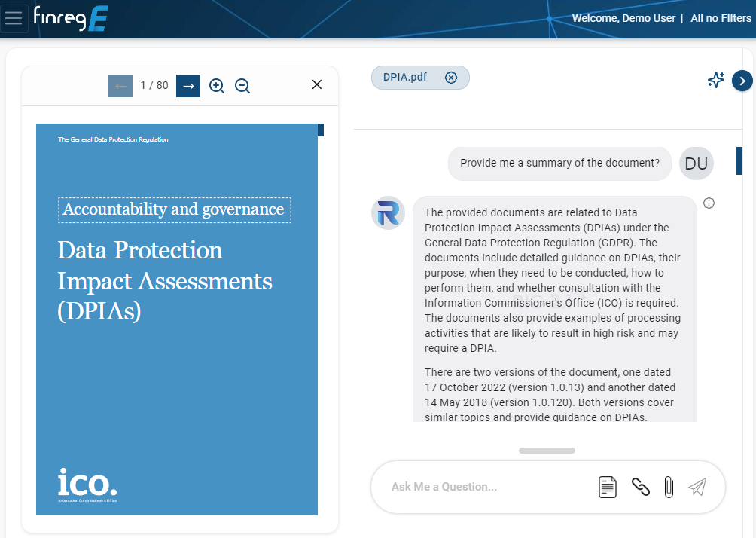Go to previous PDF page

pyautogui.click(x=120, y=86)
